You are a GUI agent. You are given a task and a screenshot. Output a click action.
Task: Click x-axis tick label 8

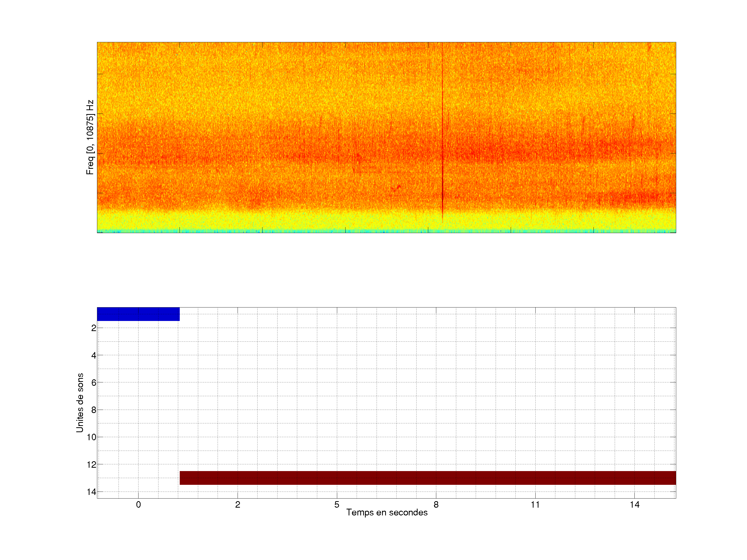point(436,505)
